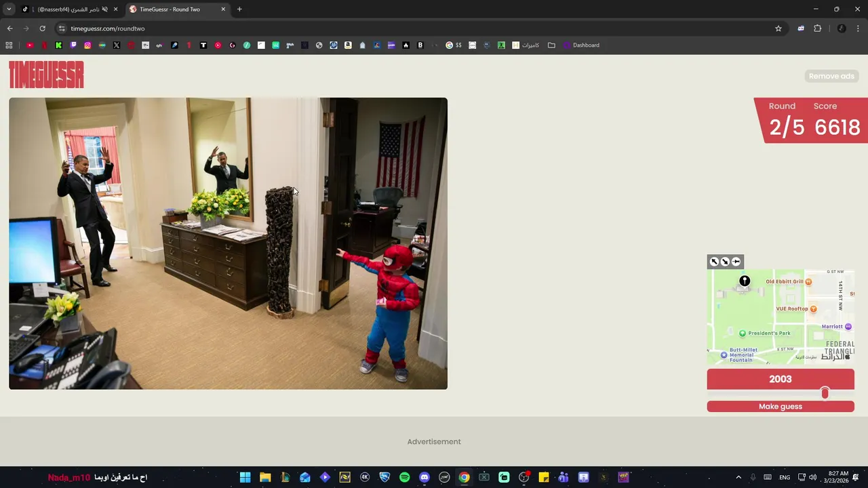Bookmark this page with star icon
This screenshot has height=488, width=868.
(x=778, y=28)
